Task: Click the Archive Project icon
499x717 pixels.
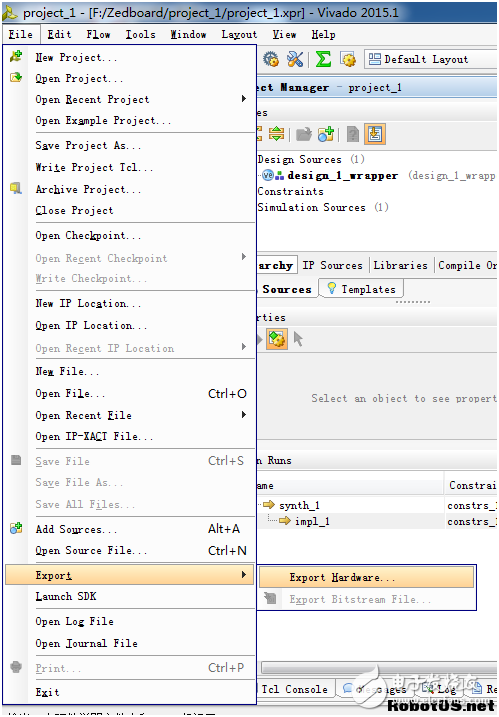Action: pos(16,188)
